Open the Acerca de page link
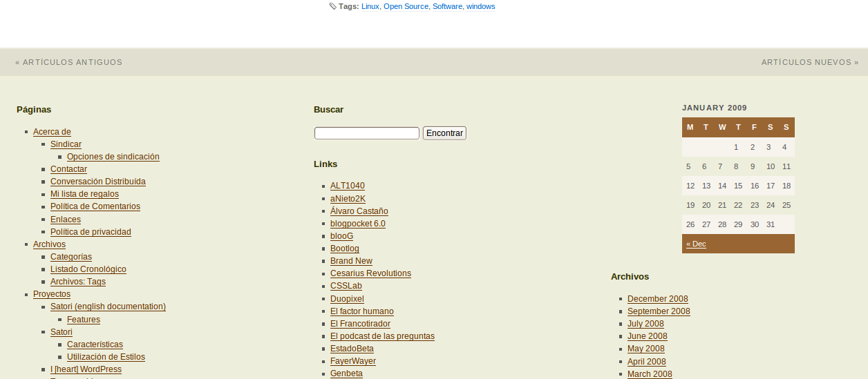 pos(52,132)
